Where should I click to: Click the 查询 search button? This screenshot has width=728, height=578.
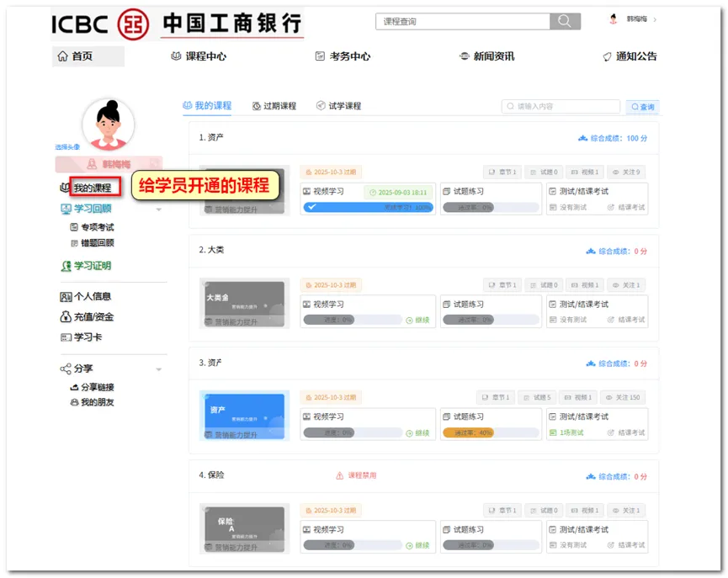tap(642, 107)
